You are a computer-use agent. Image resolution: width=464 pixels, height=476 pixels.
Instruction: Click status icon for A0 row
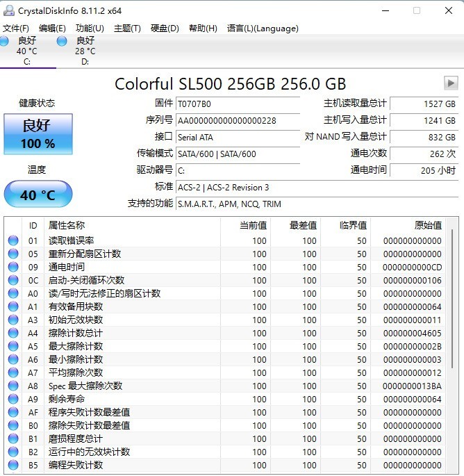pos(13,293)
